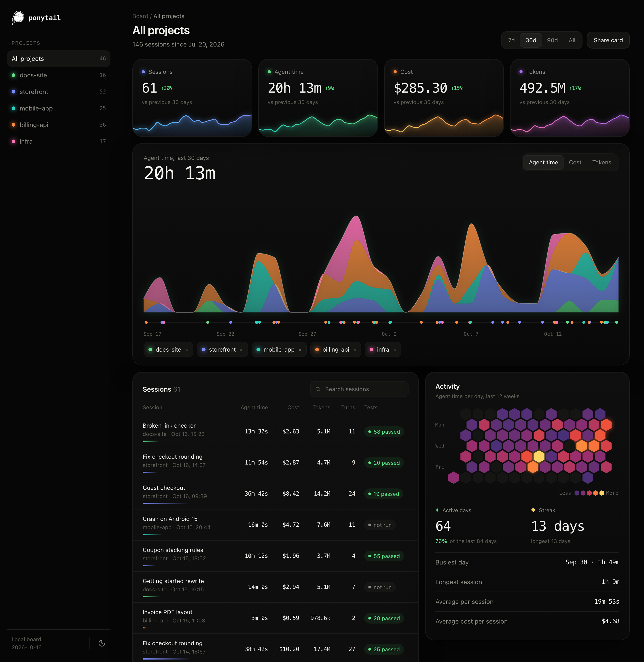
Task: Focus the Search sessions field
Action: 359,389
